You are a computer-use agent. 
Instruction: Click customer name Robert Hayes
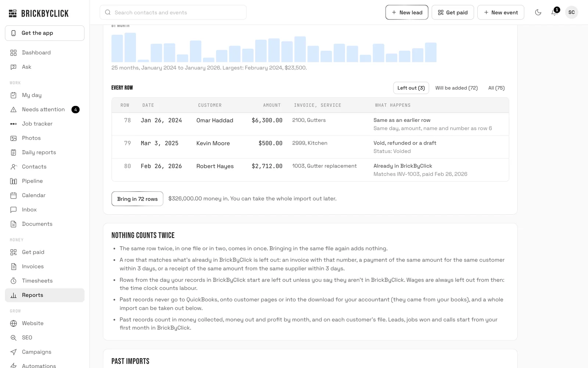(x=215, y=166)
